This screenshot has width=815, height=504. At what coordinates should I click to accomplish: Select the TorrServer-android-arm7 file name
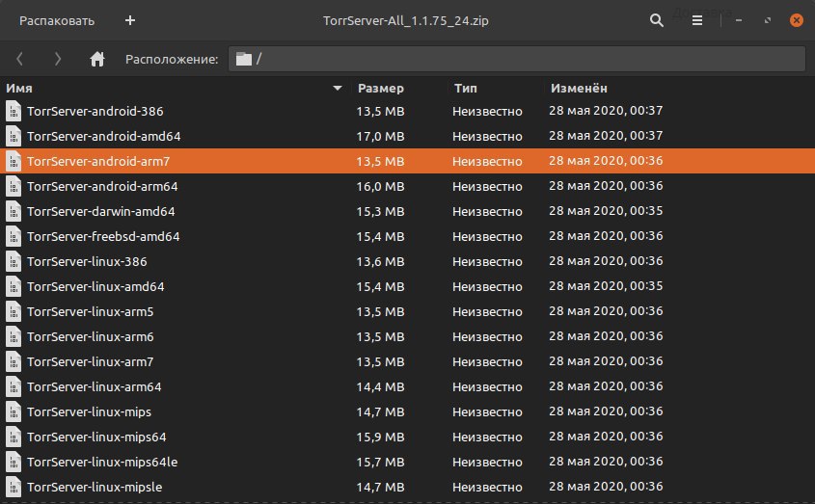98,161
